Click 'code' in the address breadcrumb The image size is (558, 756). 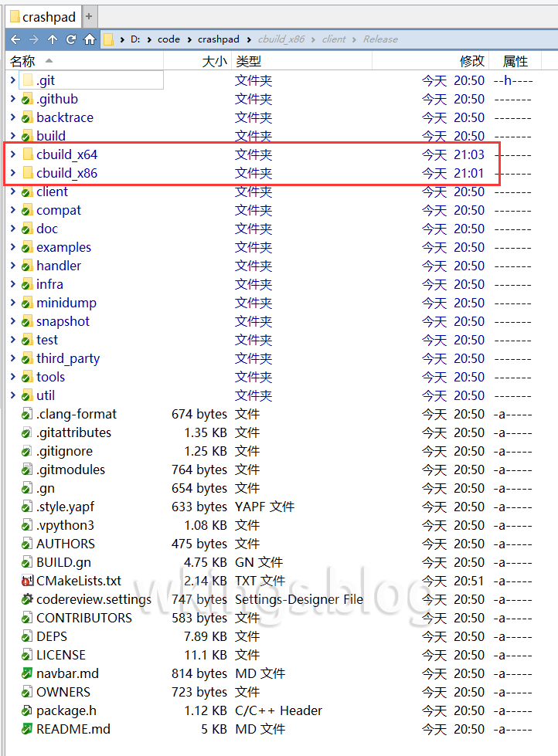pyautogui.click(x=168, y=39)
